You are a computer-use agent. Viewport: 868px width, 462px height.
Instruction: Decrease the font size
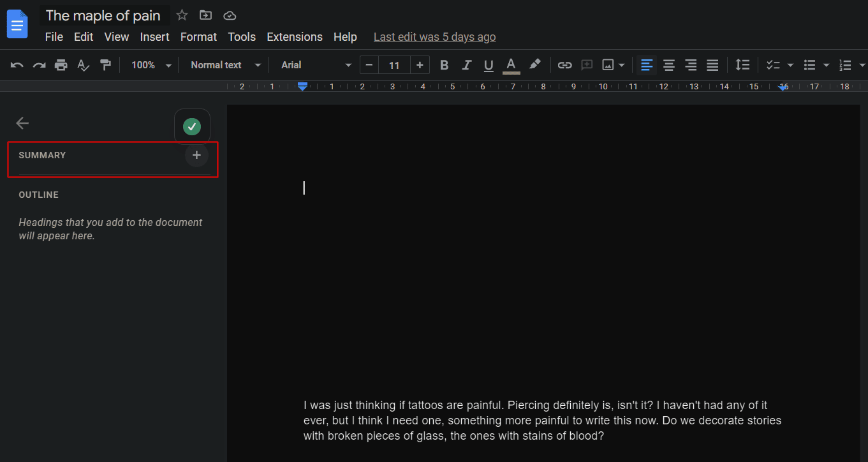pyautogui.click(x=369, y=65)
